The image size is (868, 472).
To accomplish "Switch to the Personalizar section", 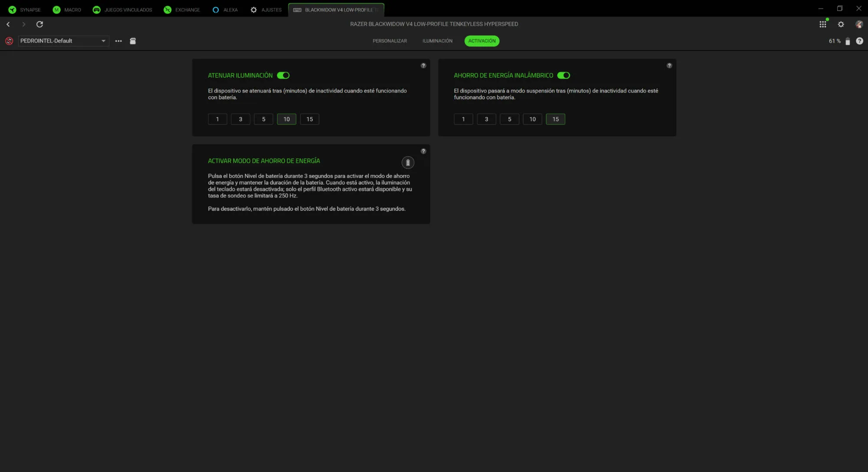I will click(389, 41).
